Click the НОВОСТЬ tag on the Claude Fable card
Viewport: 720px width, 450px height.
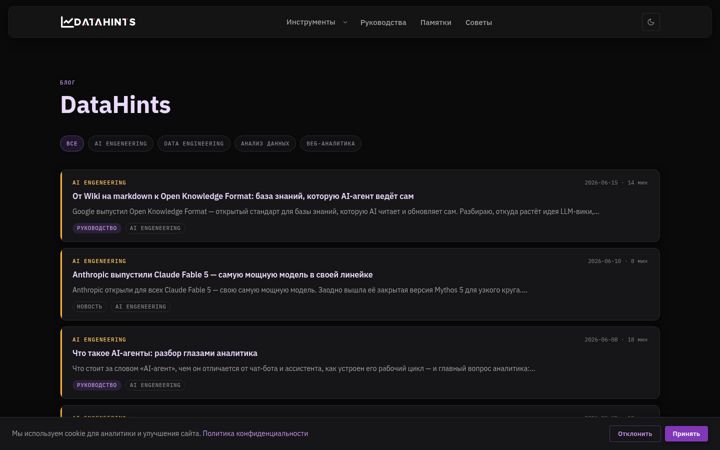[90, 307]
